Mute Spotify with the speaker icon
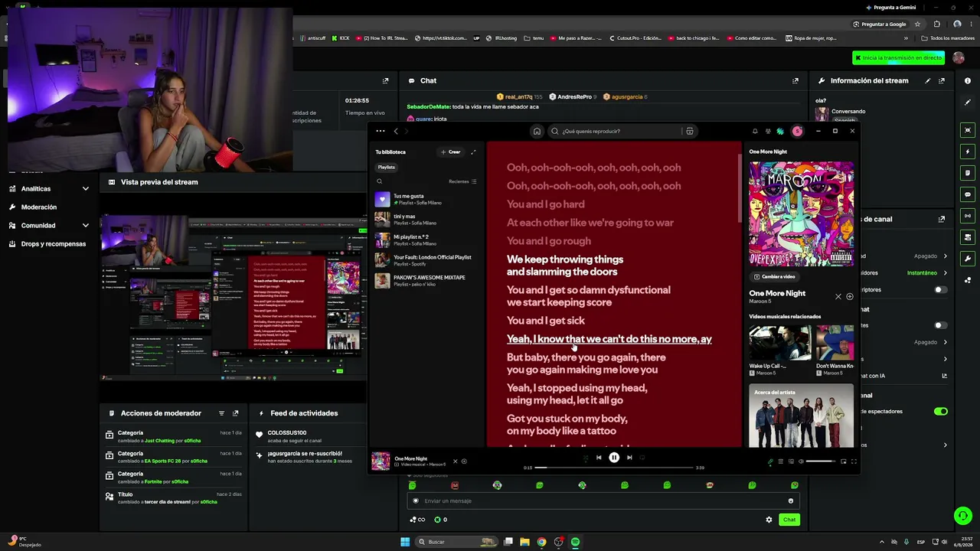Viewport: 980px width, 551px height. pyautogui.click(x=801, y=461)
